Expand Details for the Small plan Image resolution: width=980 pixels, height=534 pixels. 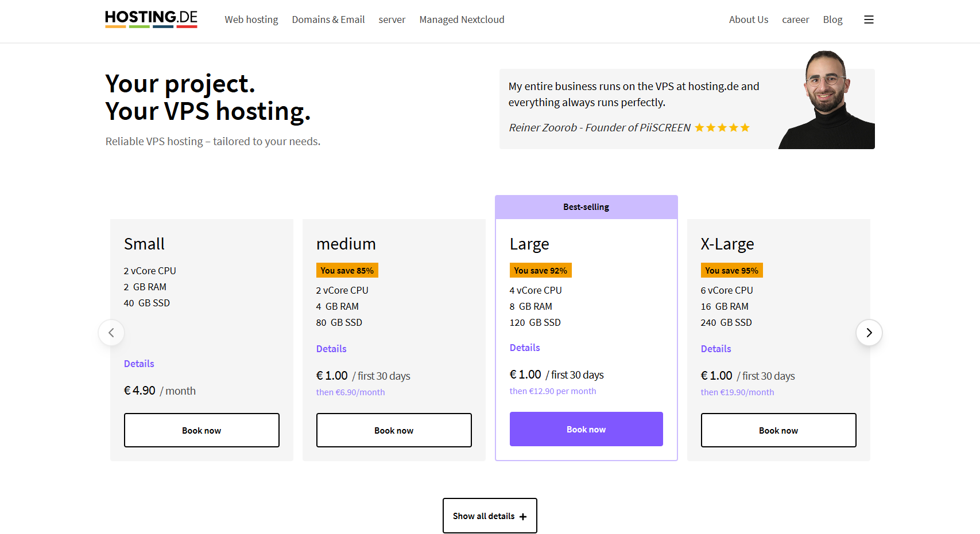(x=139, y=364)
